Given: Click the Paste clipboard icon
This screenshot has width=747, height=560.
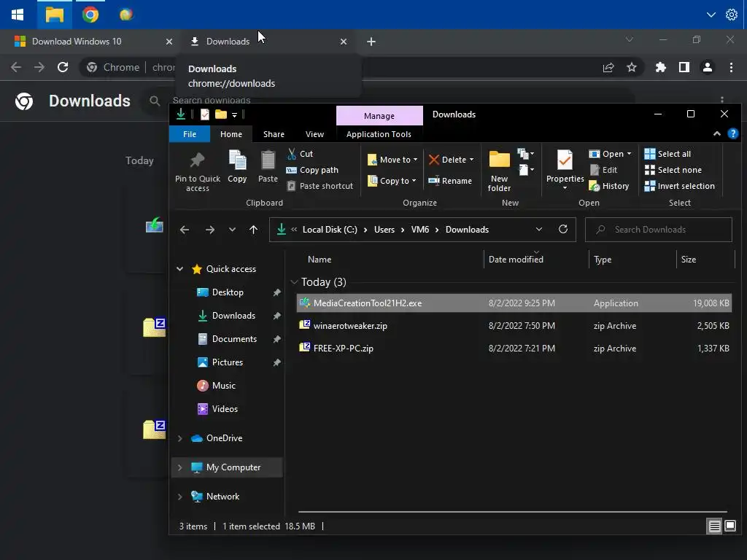Looking at the screenshot, I should 268,160.
